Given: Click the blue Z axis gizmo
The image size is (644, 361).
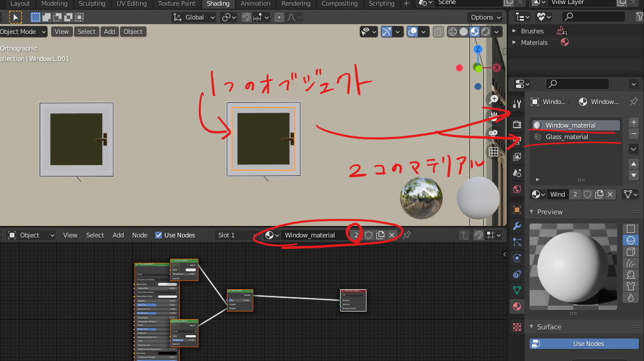Looking at the screenshot, I should pos(477,49).
